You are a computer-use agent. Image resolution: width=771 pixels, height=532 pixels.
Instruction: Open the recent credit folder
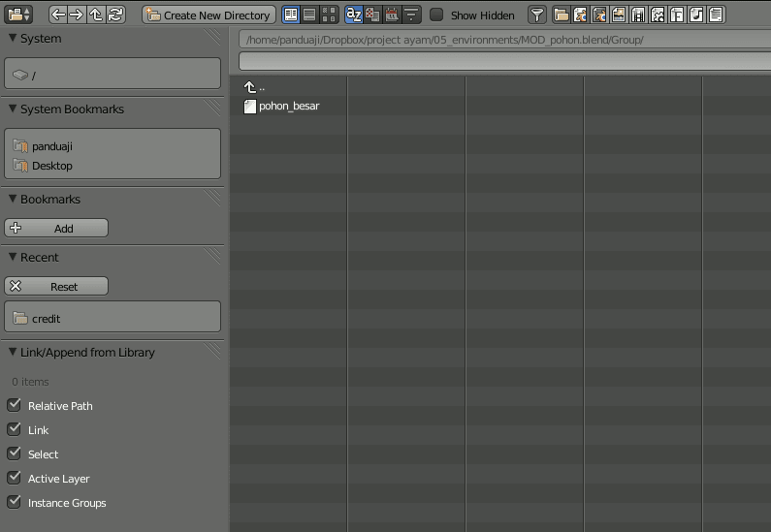click(112, 318)
